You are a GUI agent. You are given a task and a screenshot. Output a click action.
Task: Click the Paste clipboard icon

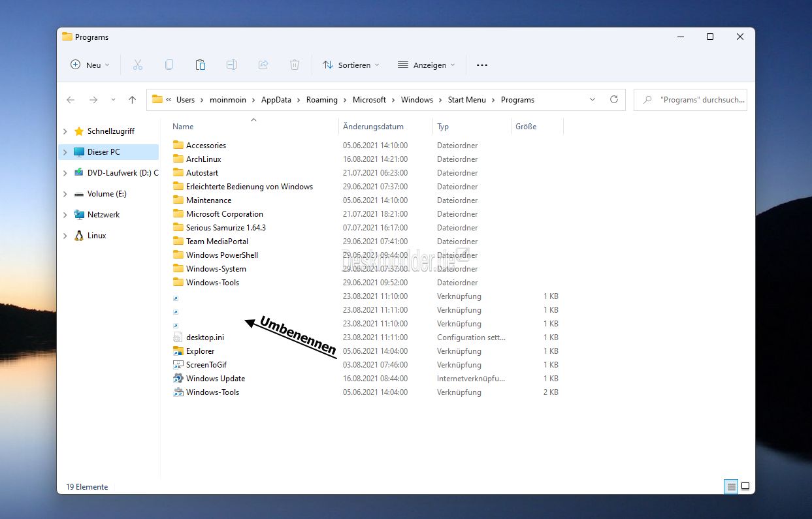[x=201, y=65]
